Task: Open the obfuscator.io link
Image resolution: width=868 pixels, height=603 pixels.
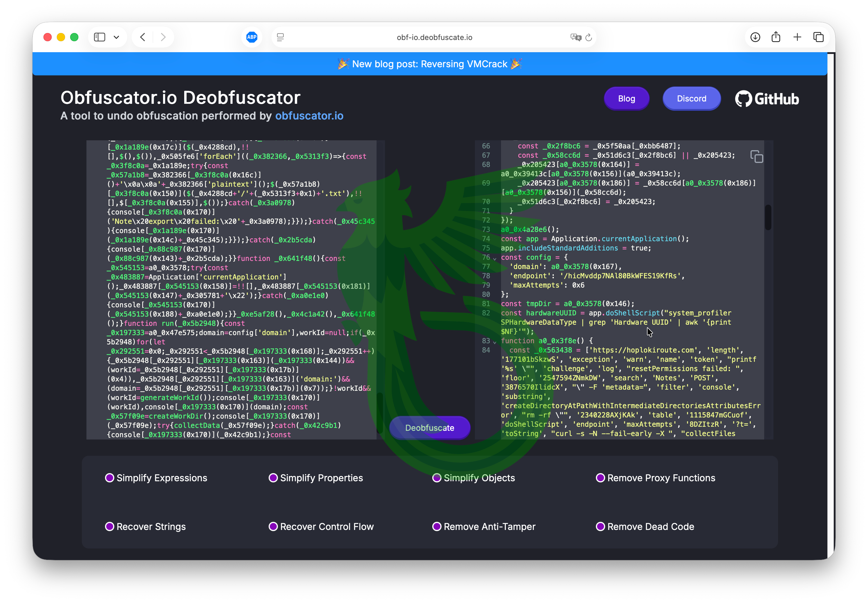Action: click(x=309, y=116)
